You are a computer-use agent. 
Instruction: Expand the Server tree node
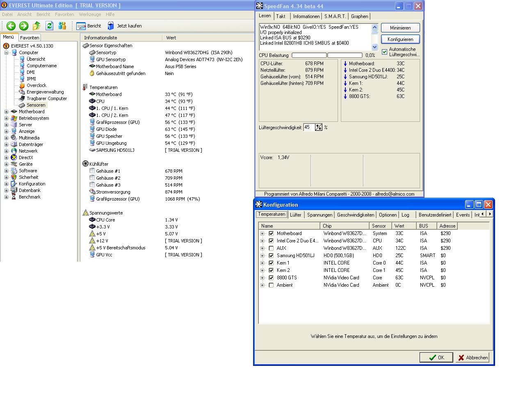click(x=6, y=125)
